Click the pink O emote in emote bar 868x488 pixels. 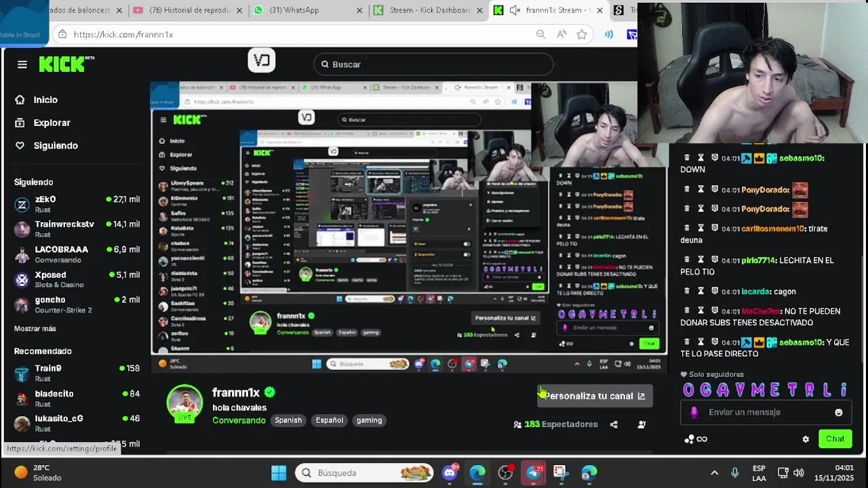(x=689, y=390)
